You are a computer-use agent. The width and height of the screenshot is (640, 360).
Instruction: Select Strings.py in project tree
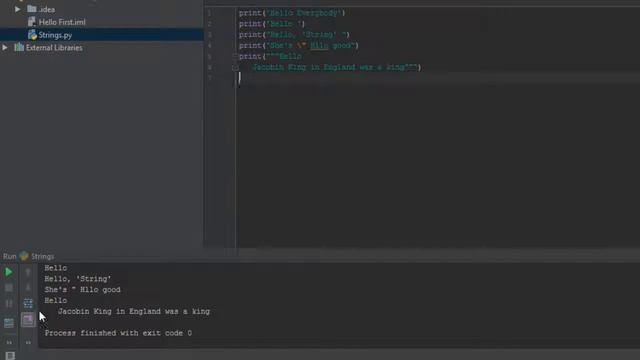click(x=55, y=35)
